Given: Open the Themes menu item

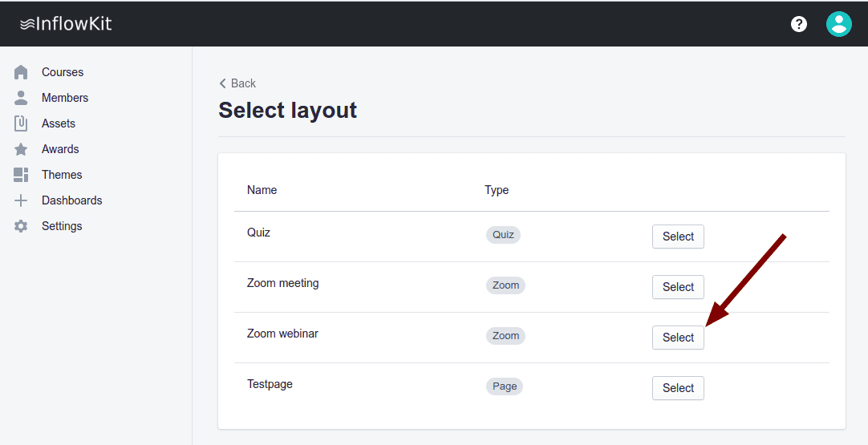Looking at the screenshot, I should coord(62,175).
